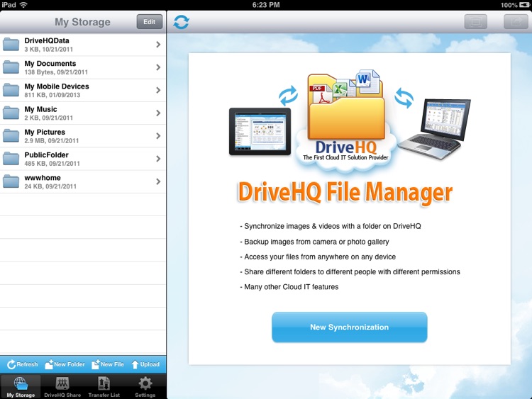Select the 'wwwhome' folder name text
This screenshot has width=532, height=399.
(x=43, y=178)
